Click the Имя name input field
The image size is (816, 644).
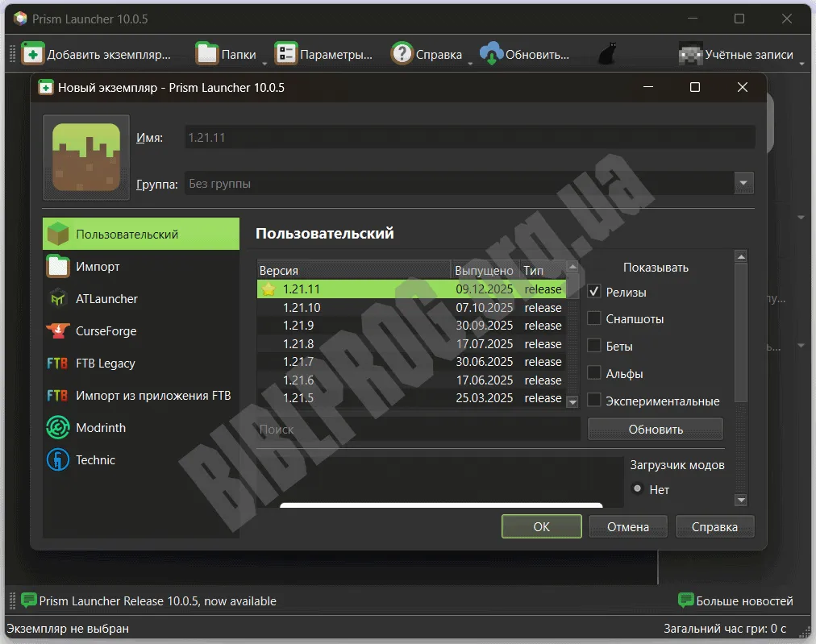(x=470, y=137)
